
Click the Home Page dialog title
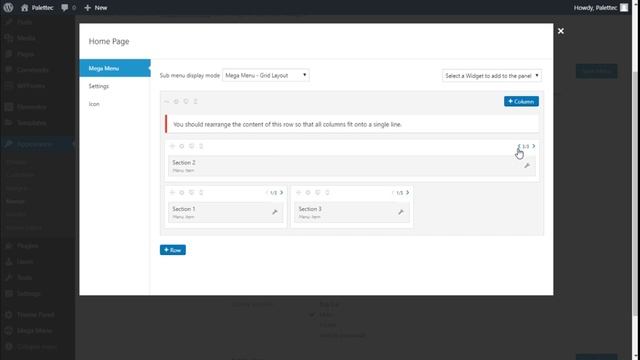[x=109, y=41]
